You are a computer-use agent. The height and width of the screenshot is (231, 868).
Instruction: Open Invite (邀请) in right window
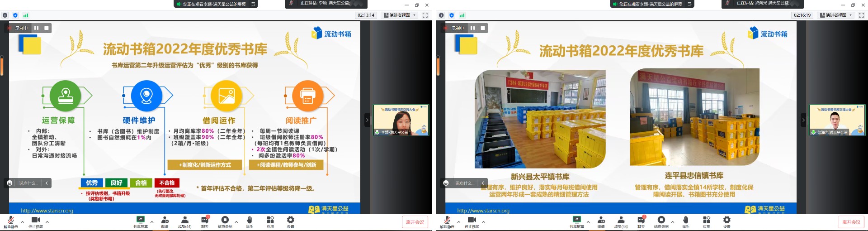point(601,222)
